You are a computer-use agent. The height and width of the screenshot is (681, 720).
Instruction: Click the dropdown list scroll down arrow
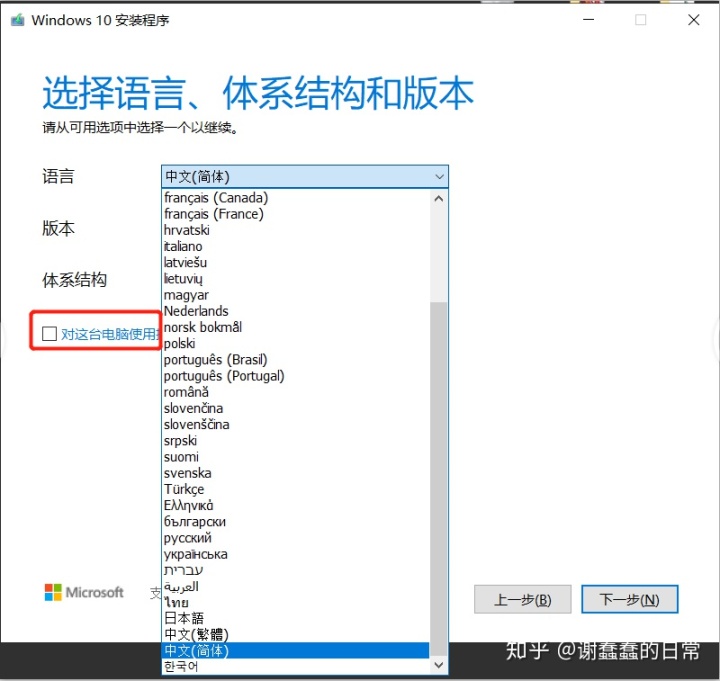pyautogui.click(x=439, y=664)
